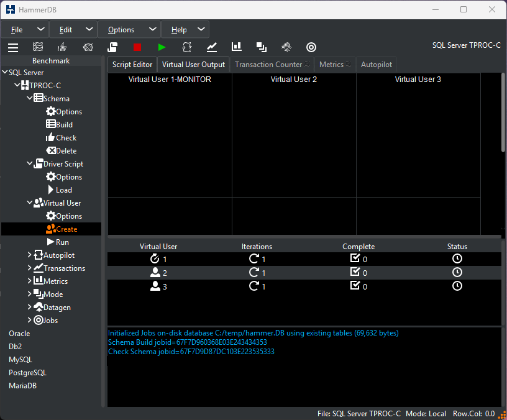Collapse the TPROC-C tree node
Image resolution: width=507 pixels, height=420 pixels.
click(17, 85)
